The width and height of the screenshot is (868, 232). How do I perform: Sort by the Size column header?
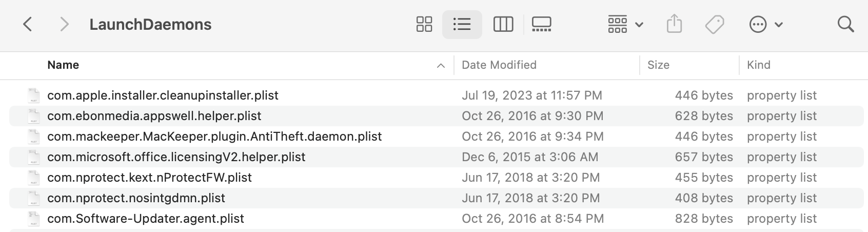(658, 65)
